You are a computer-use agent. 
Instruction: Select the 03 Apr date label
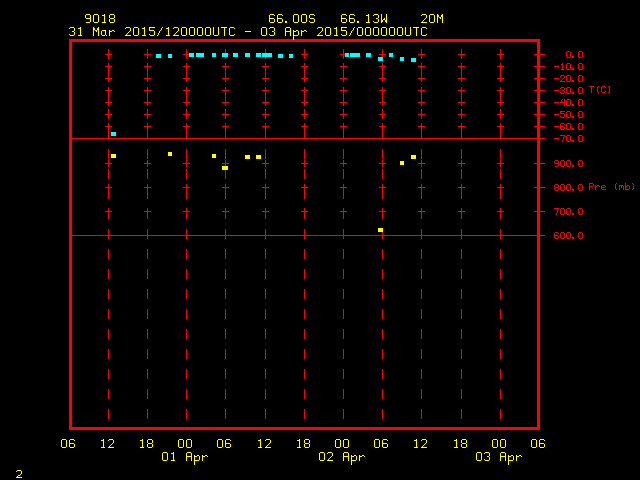(x=497, y=457)
